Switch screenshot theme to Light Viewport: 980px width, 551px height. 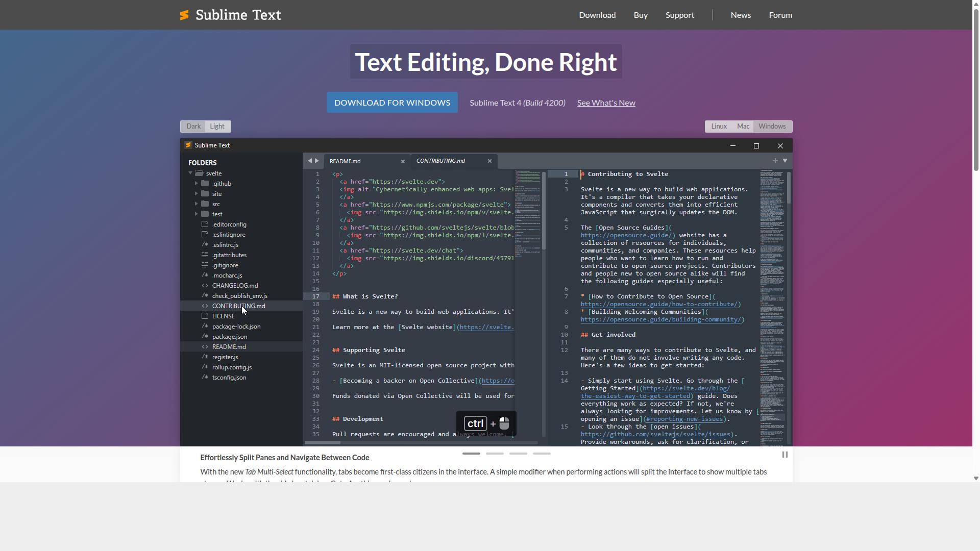(x=217, y=127)
